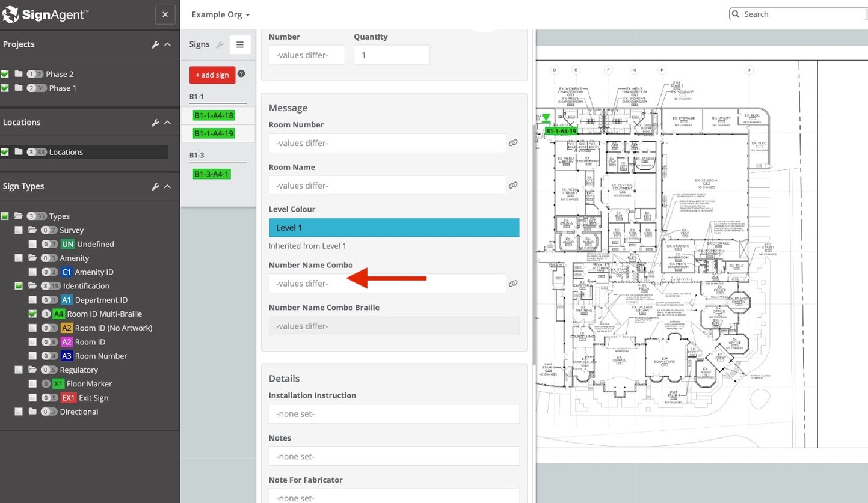Click the link icon beside Room Number

(513, 143)
